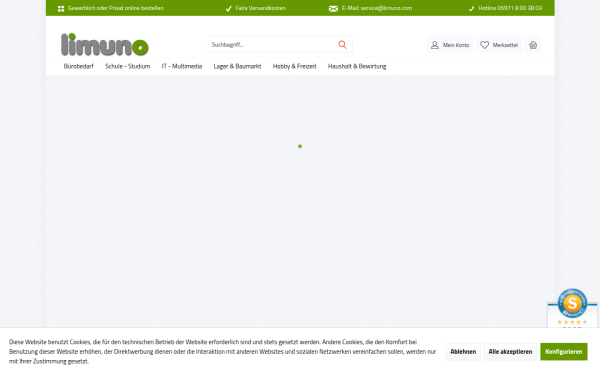Screen dimensions: 600x375
Task: Click the Mein Konto user icon
Action: pyautogui.click(x=435, y=45)
